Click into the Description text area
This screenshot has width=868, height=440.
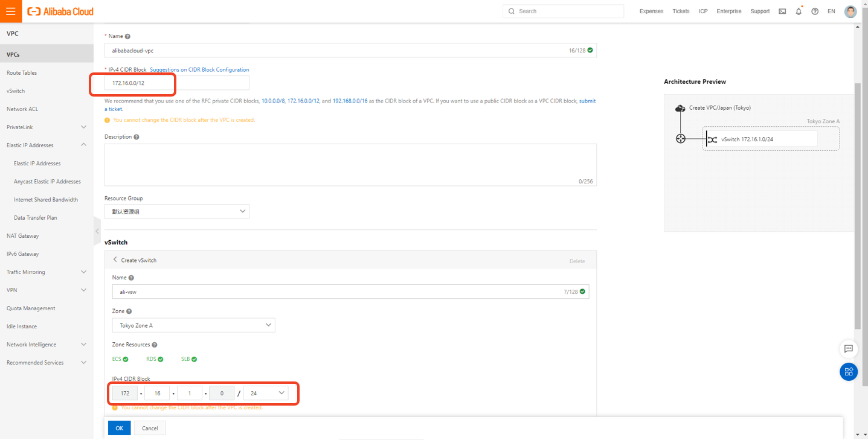click(350, 165)
